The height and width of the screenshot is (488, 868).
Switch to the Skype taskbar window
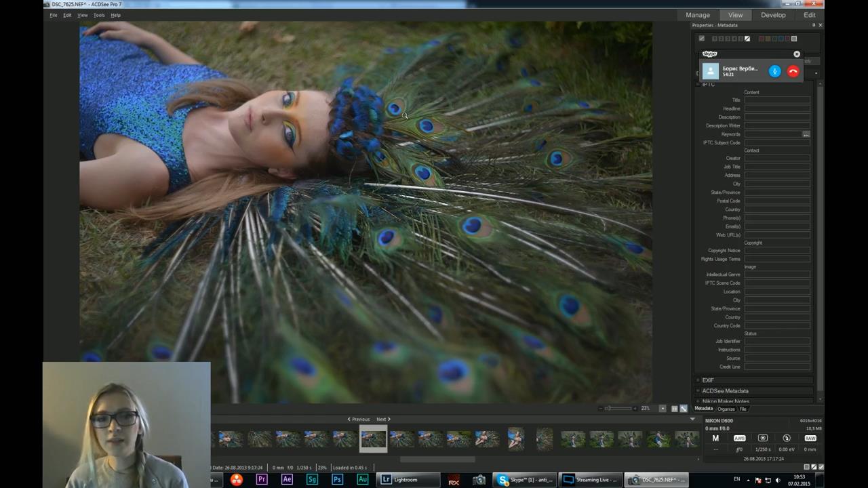pyautogui.click(x=525, y=480)
